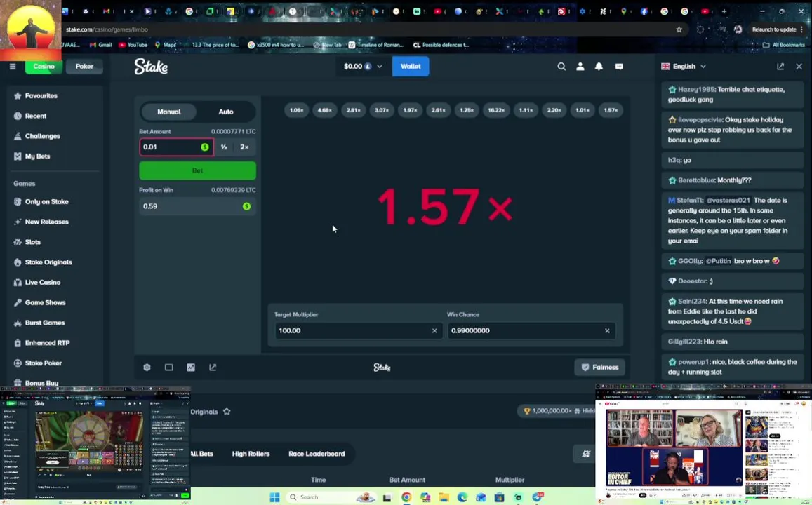Open the user profile icon
812x505 pixels.
click(x=580, y=66)
